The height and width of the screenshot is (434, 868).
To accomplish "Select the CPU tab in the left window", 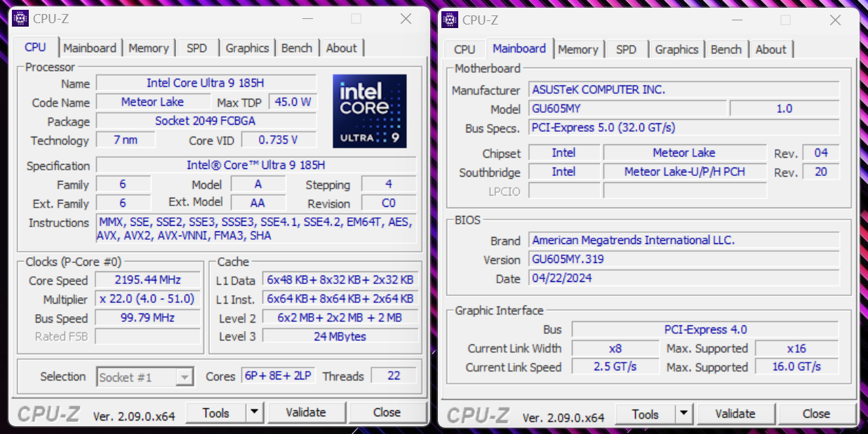I will pyautogui.click(x=35, y=47).
